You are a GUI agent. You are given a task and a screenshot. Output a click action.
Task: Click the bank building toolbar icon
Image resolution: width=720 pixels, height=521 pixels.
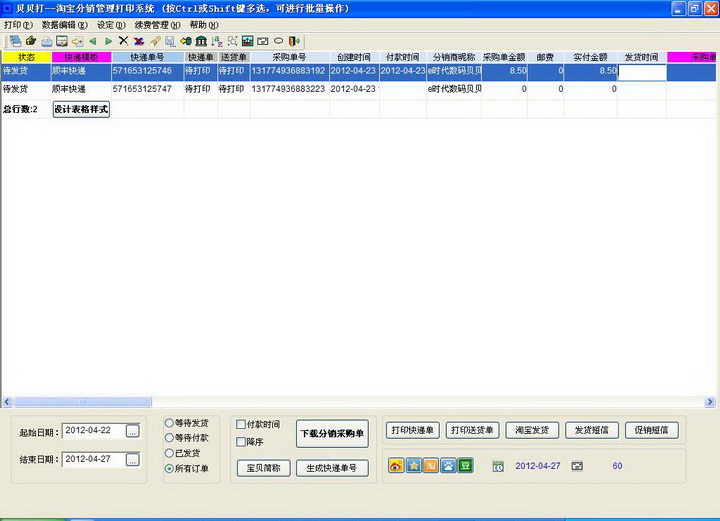pyautogui.click(x=201, y=41)
